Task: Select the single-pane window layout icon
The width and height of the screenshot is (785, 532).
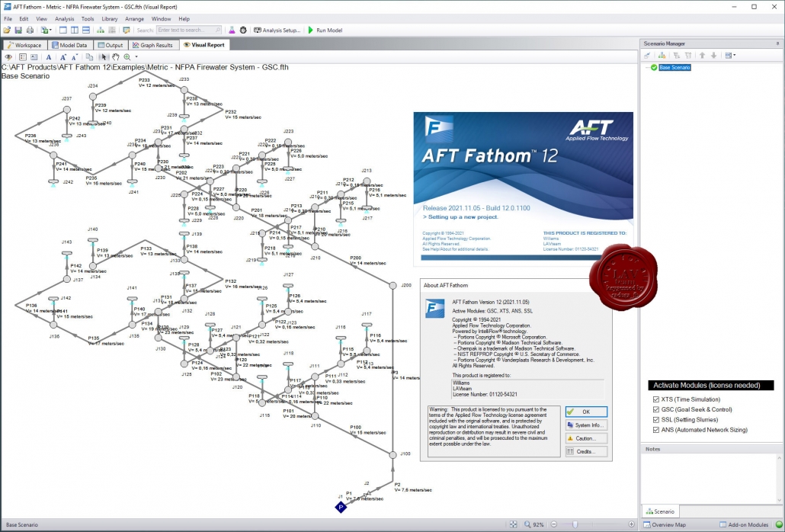Action: click(63, 30)
